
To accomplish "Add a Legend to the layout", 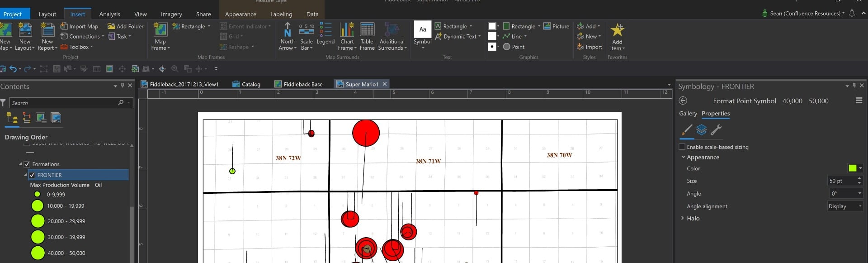I will pyautogui.click(x=325, y=34).
